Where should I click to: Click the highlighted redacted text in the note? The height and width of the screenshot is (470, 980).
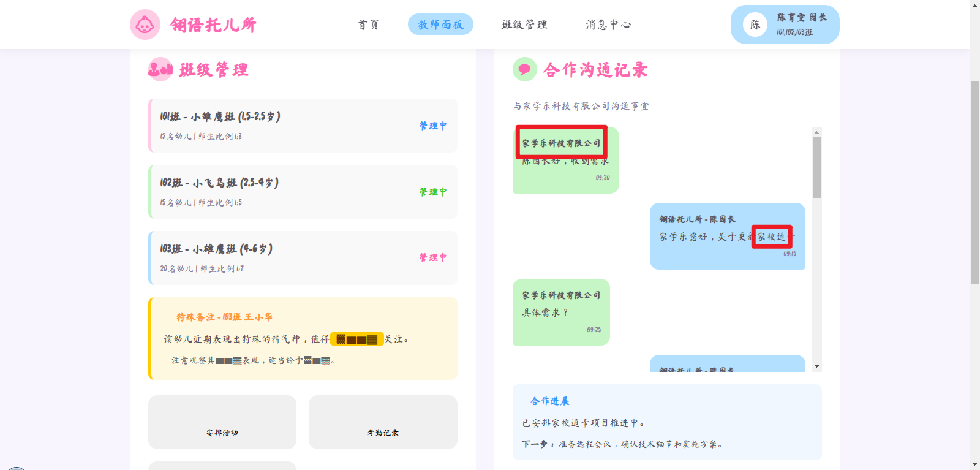pos(357,339)
